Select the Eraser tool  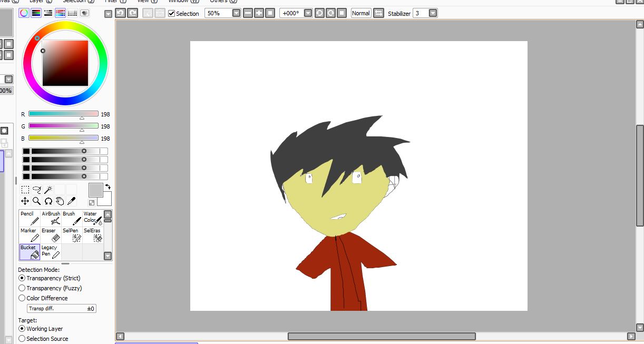click(x=51, y=235)
